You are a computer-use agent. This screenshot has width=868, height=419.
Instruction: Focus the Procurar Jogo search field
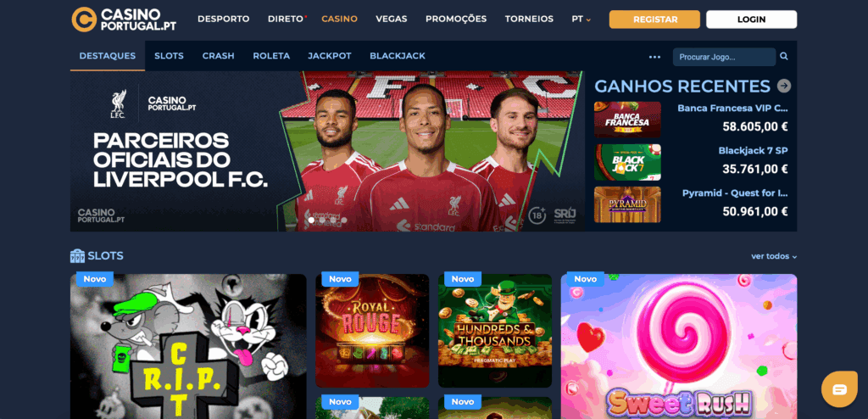coord(724,57)
